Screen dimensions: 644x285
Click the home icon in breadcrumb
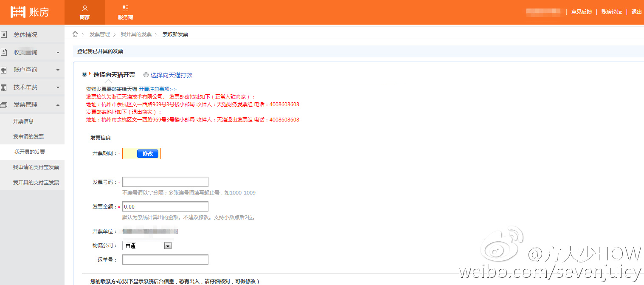tap(75, 34)
